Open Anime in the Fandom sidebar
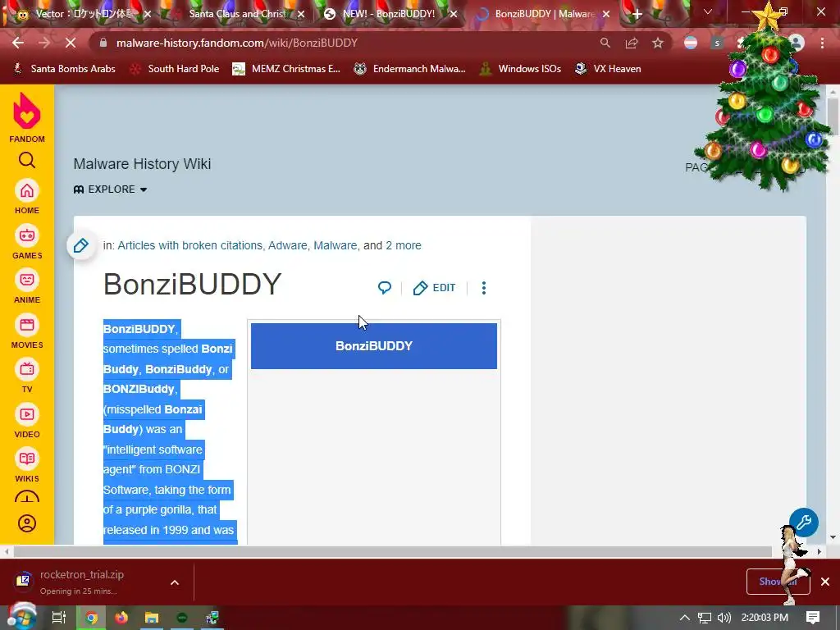The image size is (840, 630). pos(27,286)
